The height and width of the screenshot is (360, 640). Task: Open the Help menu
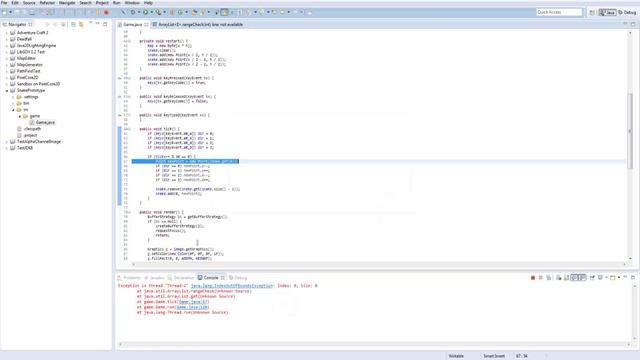click(x=148, y=3)
